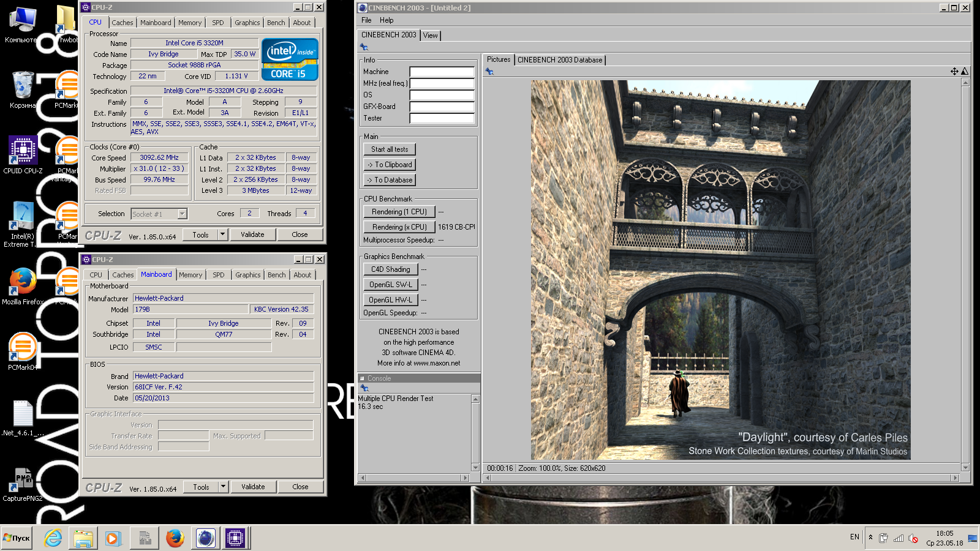Click the volume muted tray icon
Screen dimensions: 980x551
(913, 538)
